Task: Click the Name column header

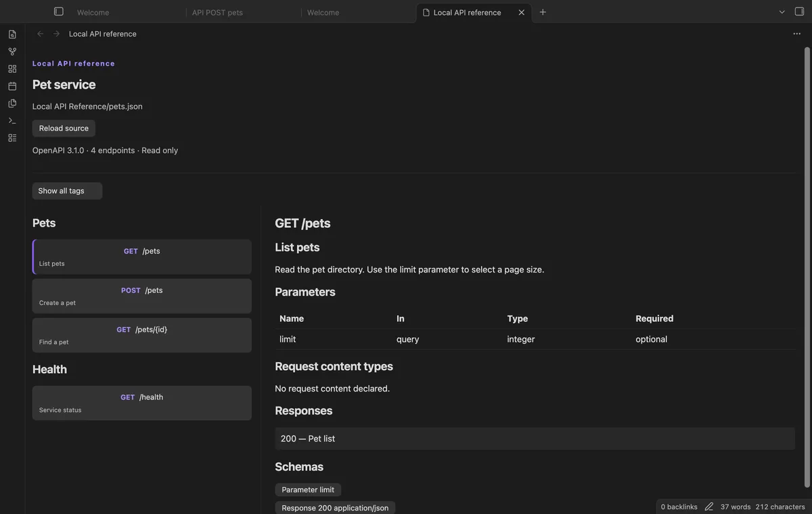Action: (x=292, y=319)
